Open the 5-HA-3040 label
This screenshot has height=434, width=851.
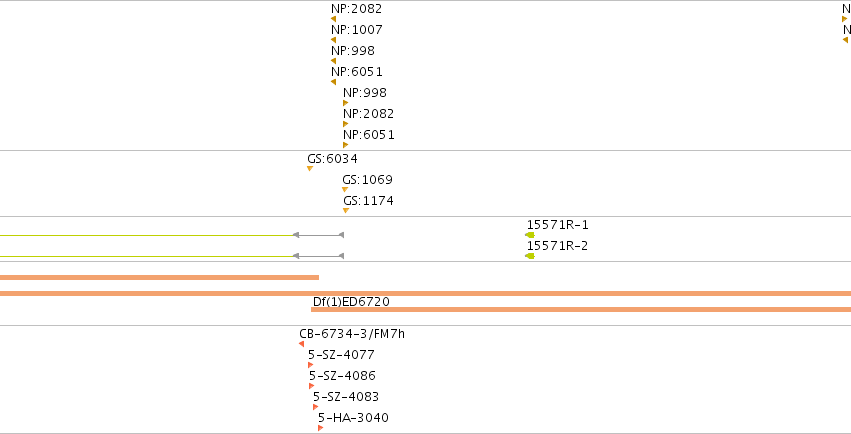pyautogui.click(x=353, y=418)
